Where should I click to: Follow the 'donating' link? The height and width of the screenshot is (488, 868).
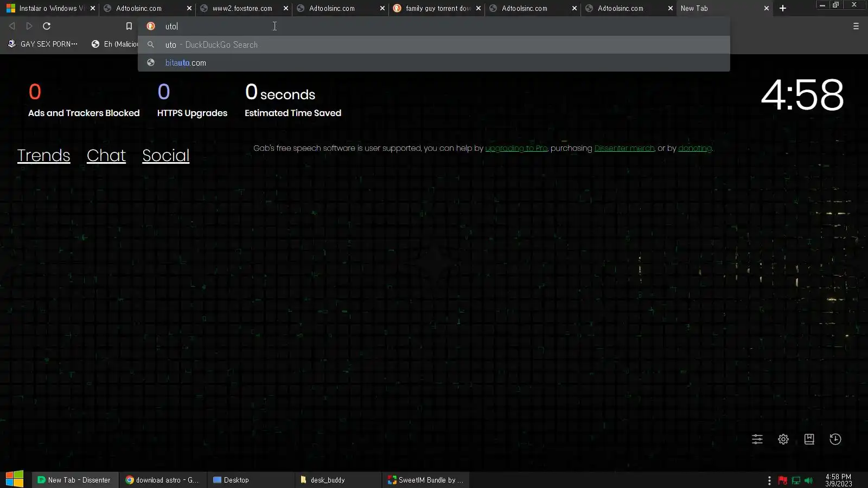pyautogui.click(x=695, y=149)
